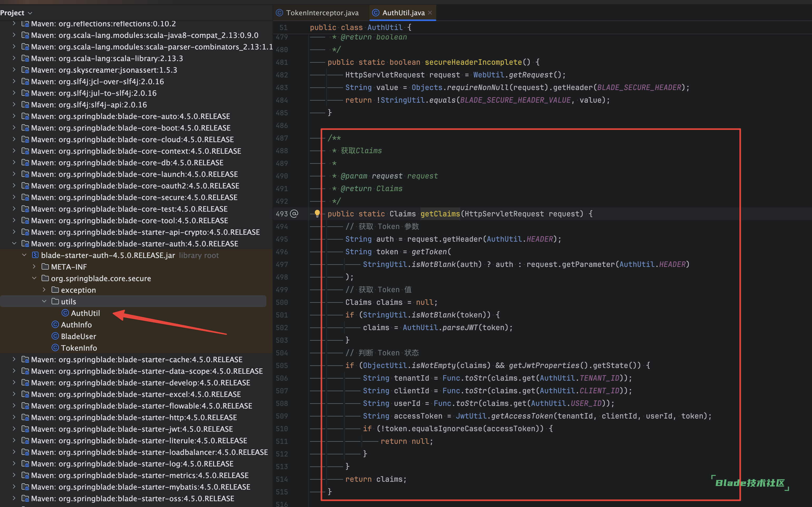Select Maven blade-core-cloud:4.5.0.RELEASE row

tap(136, 139)
